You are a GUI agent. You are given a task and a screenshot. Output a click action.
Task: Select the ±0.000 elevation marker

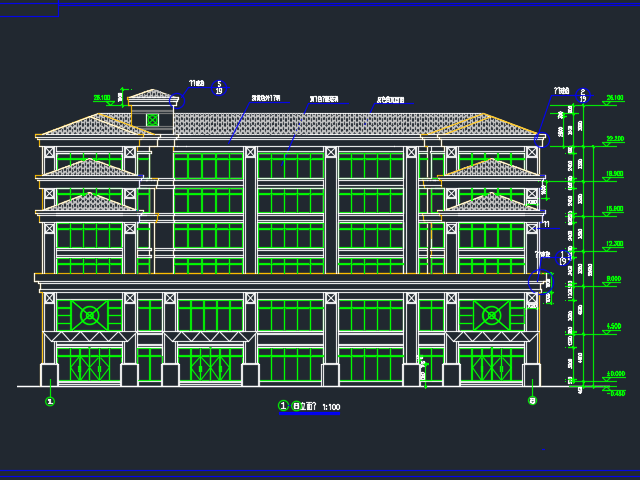(614, 374)
